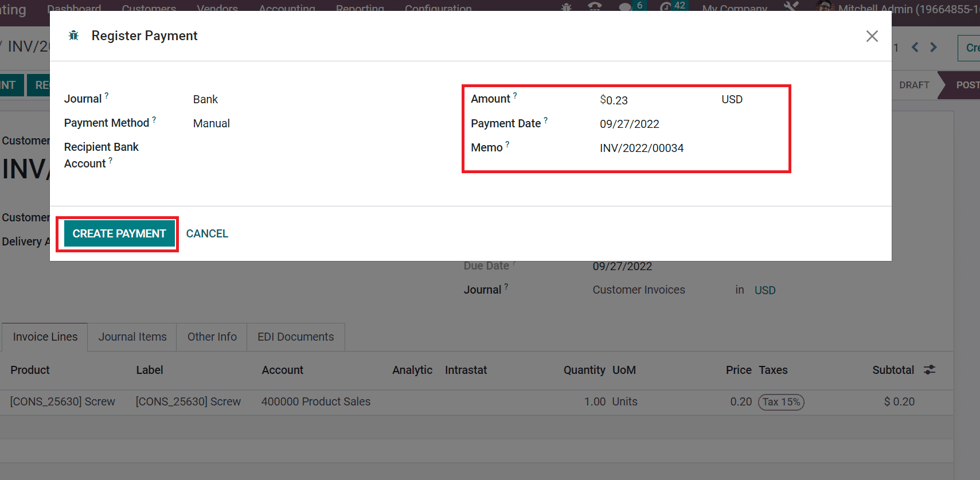Show help tooltip for Journal in dialog
Screen dimensions: 980x480
pos(107,96)
